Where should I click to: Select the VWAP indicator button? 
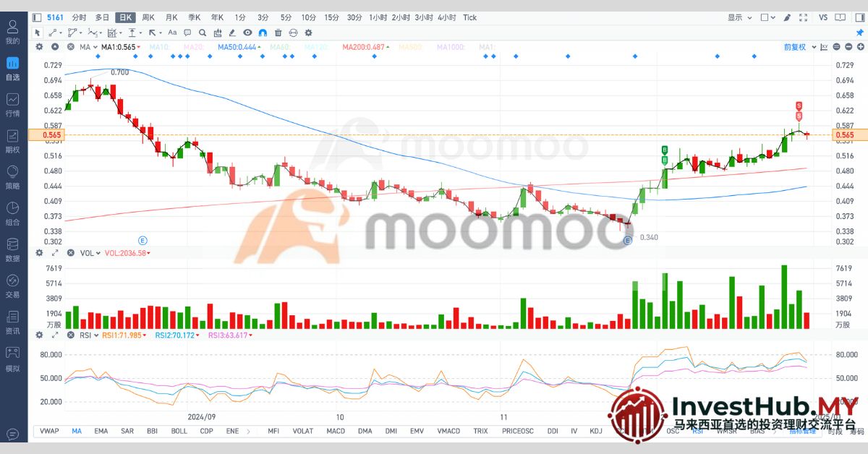50,431
